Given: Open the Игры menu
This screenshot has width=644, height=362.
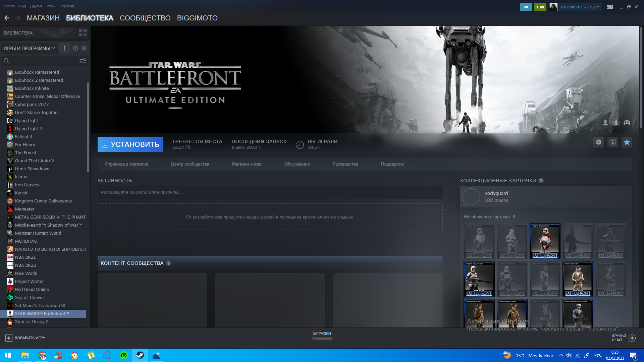Looking at the screenshot, I should (51, 6).
